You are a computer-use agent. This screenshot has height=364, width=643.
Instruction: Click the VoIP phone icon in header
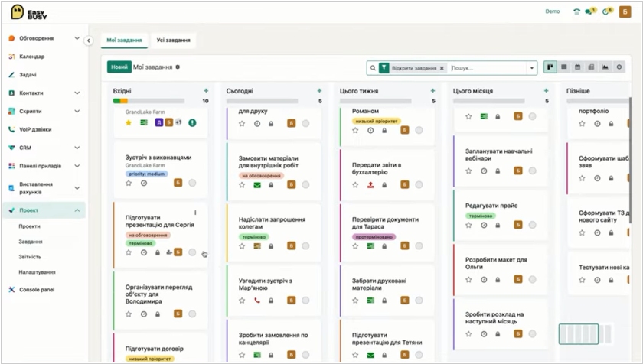pyautogui.click(x=576, y=11)
